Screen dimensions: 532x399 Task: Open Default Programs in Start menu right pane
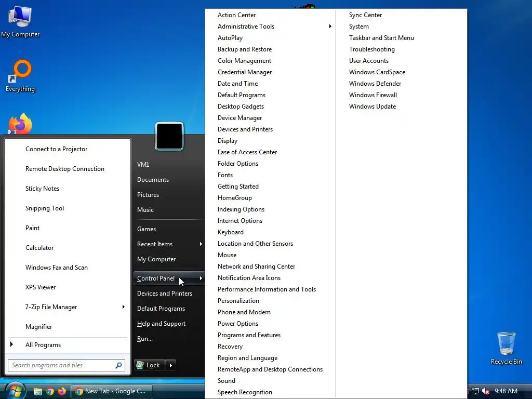pos(161,309)
